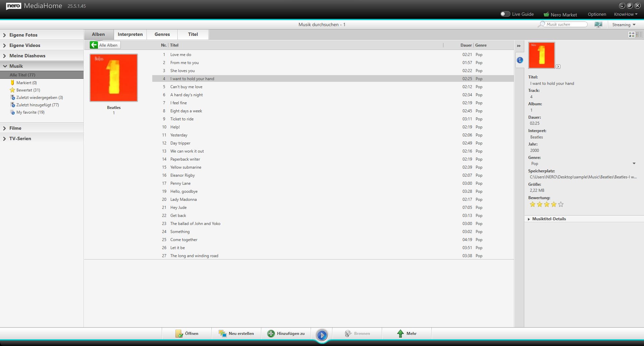Collapse info panel with double-arrow icon
This screenshot has width=644, height=346.
(519, 46)
